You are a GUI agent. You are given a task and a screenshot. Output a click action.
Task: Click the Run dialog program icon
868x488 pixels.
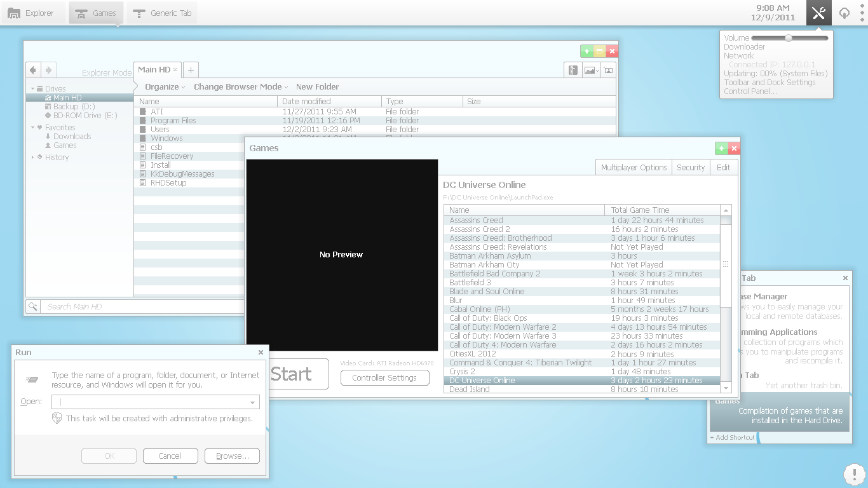pos(32,379)
